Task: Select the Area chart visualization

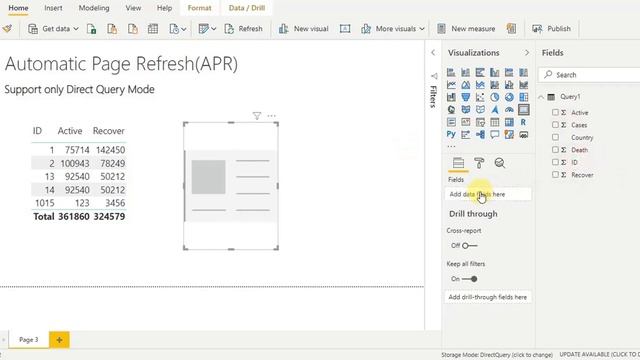Action: 466,85
